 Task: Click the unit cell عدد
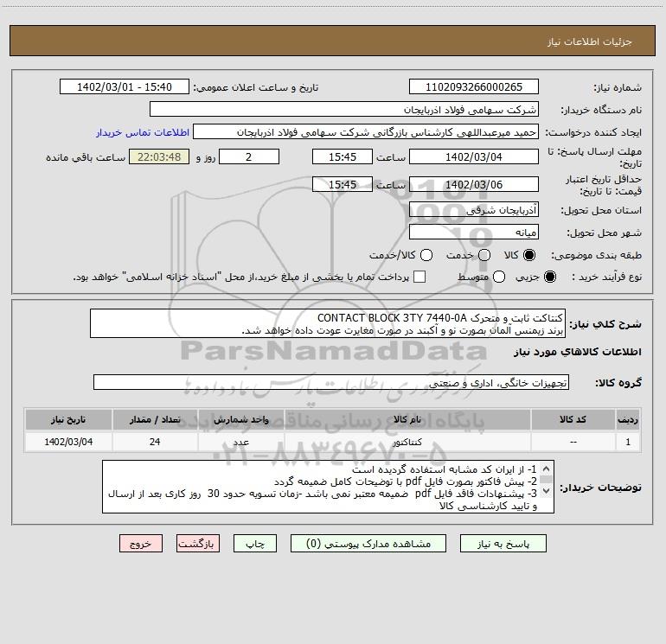pos(240,442)
